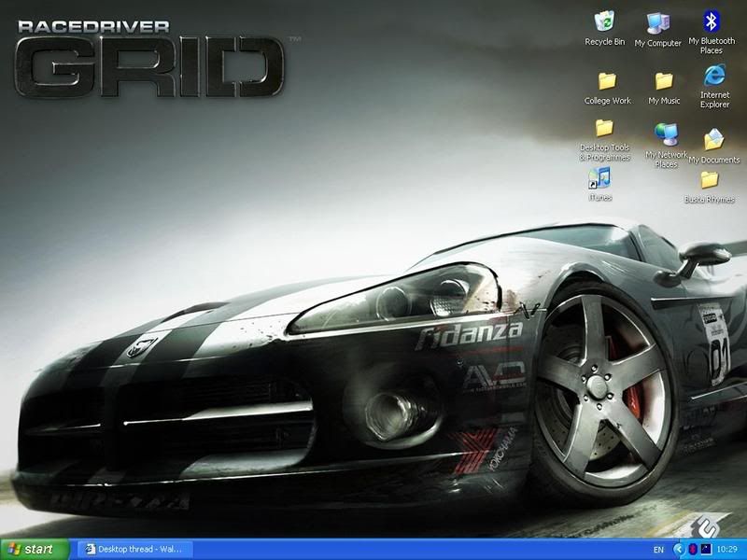
Task: Open the EN language bar indicator
Action: pos(658,550)
